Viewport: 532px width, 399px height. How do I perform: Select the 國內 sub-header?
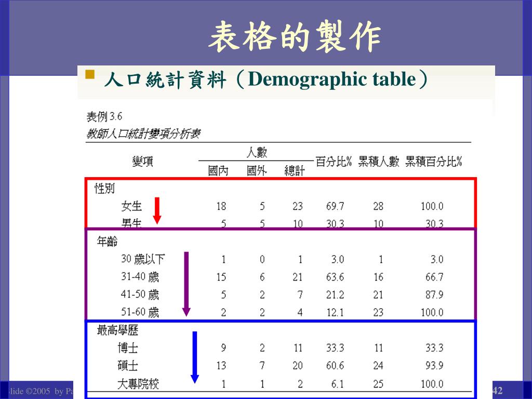(x=218, y=170)
